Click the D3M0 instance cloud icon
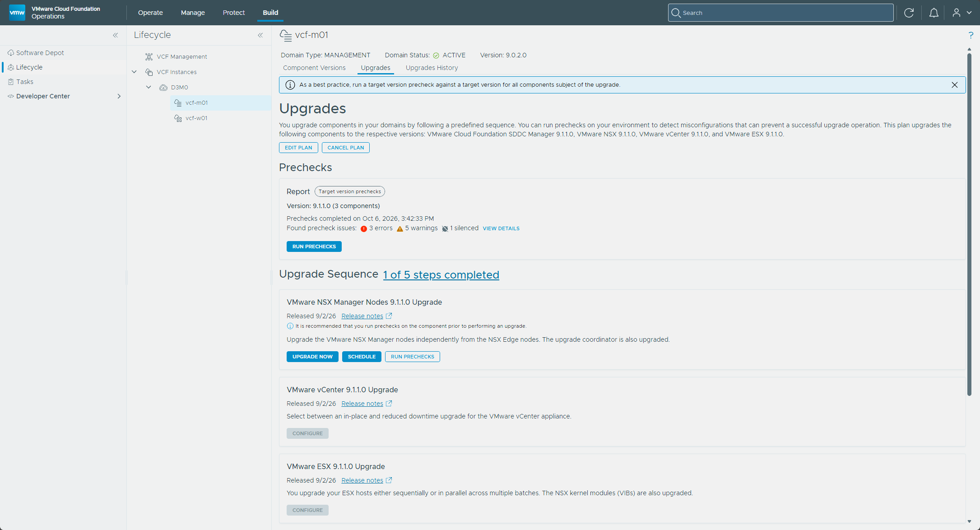 point(163,88)
